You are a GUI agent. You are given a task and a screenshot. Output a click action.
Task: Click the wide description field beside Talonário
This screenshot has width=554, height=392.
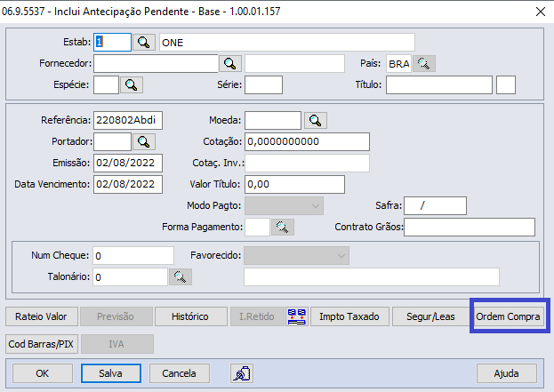372,276
